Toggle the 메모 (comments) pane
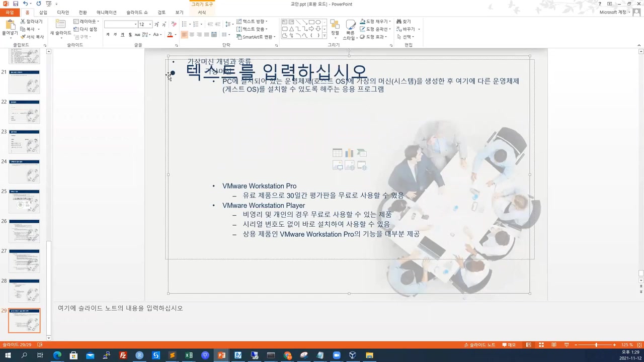This screenshot has height=362, width=644. coord(510,344)
